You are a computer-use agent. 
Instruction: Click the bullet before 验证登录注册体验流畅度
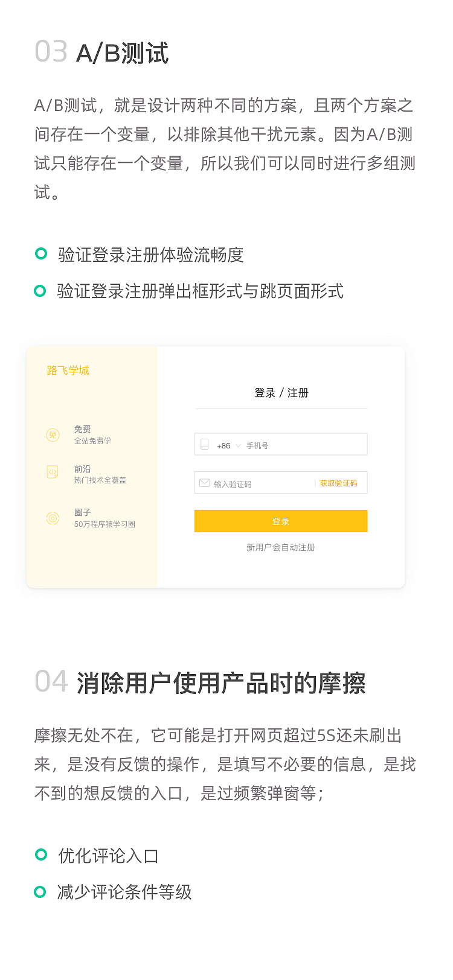pos(41,253)
